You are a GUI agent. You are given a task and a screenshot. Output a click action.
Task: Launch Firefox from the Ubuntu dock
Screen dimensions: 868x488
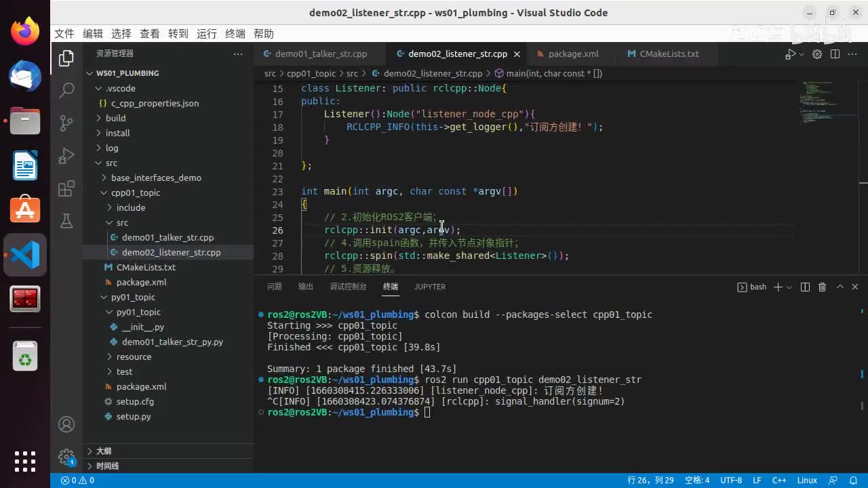25,32
